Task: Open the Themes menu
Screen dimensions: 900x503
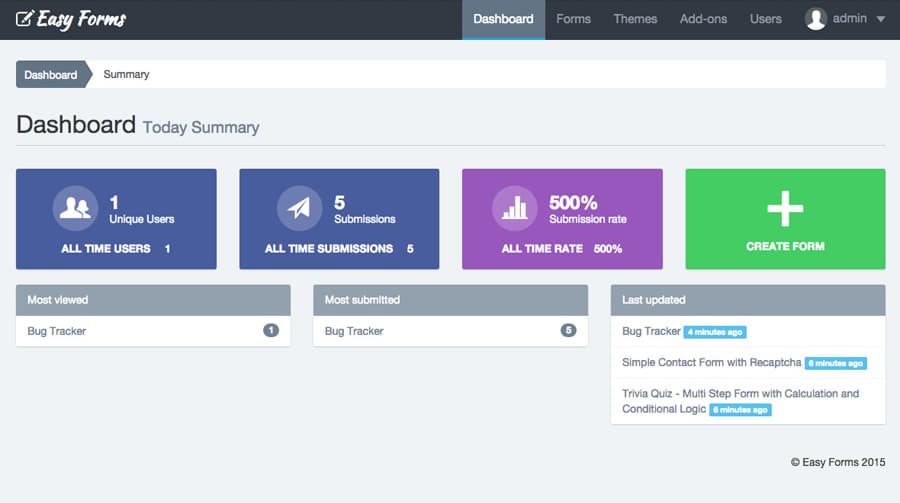Action: click(x=635, y=19)
